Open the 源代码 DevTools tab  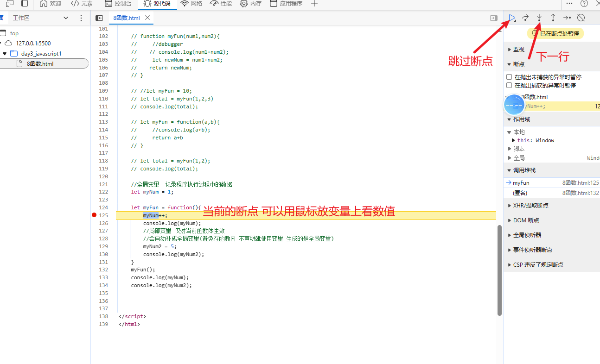click(157, 4)
